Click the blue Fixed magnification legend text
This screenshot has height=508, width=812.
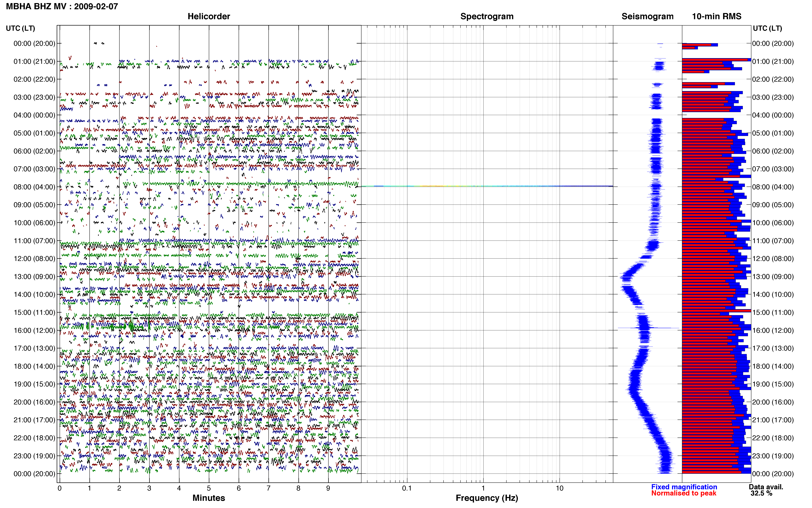pos(684,487)
